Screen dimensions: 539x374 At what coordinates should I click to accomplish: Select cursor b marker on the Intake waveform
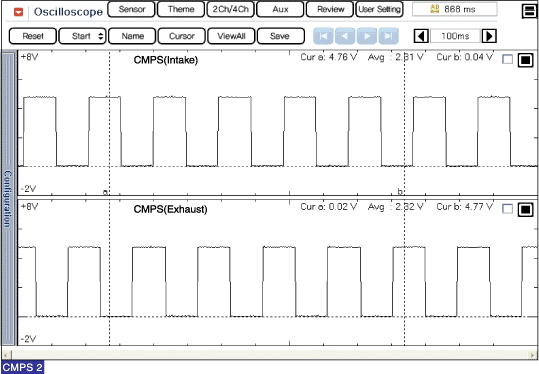[x=400, y=191]
